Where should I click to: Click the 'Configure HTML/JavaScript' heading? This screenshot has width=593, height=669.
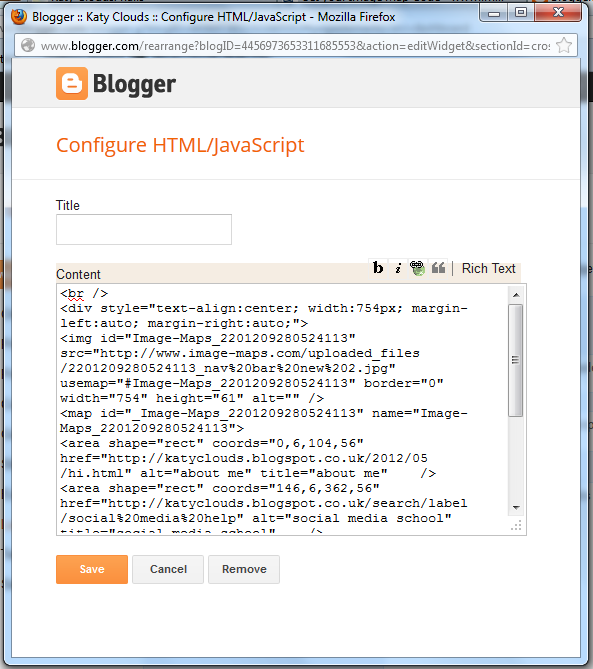pyautogui.click(x=180, y=145)
